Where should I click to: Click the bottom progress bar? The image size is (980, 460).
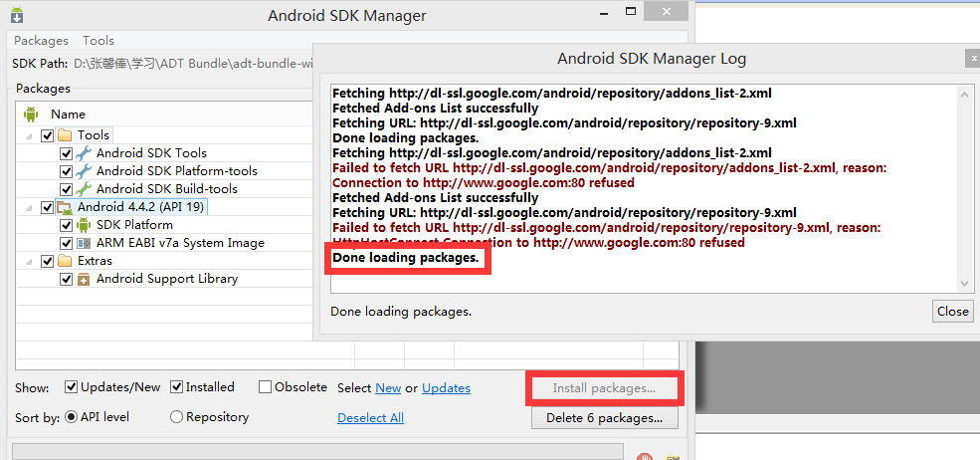pyautogui.click(x=317, y=452)
